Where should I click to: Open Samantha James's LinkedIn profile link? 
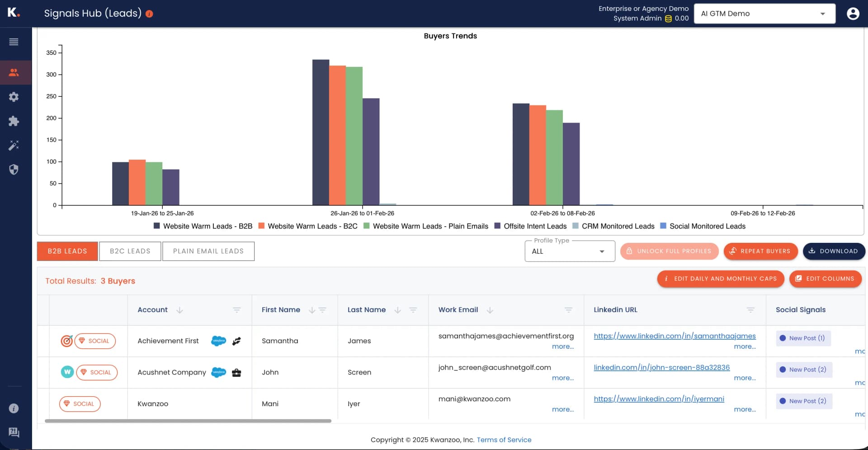675,336
